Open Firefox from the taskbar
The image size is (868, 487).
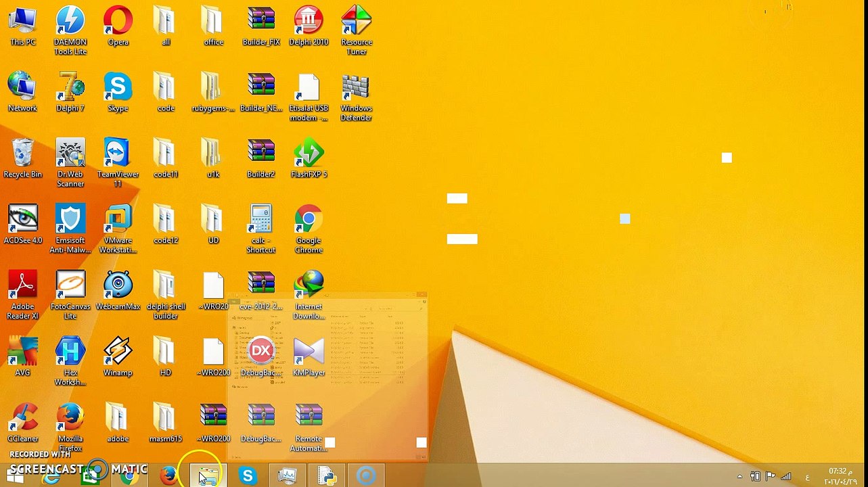coord(168,476)
